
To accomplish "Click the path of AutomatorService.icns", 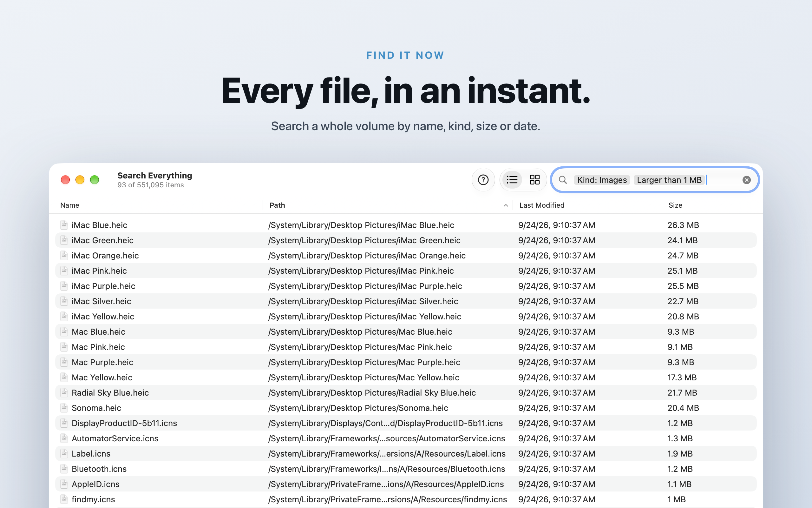I will (387, 438).
